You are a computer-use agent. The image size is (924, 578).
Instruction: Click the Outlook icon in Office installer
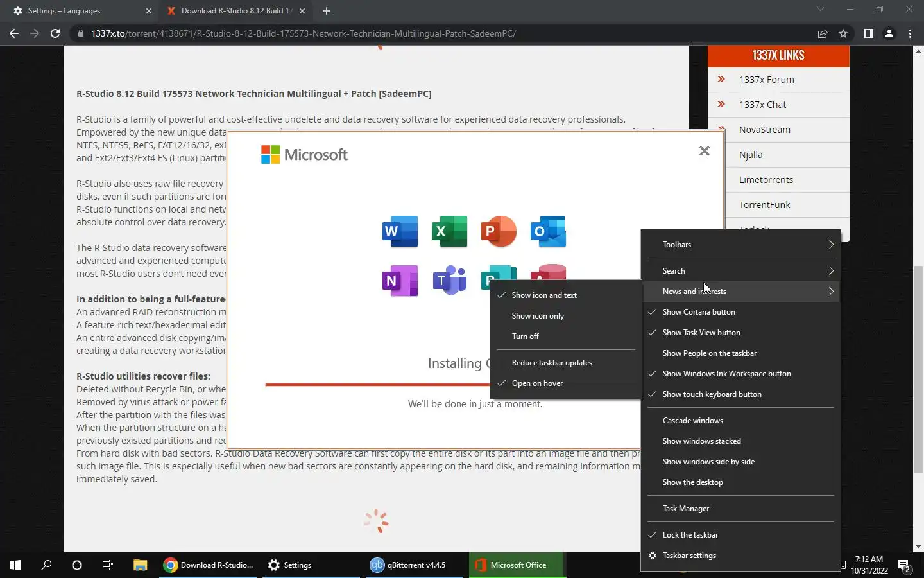click(x=548, y=231)
